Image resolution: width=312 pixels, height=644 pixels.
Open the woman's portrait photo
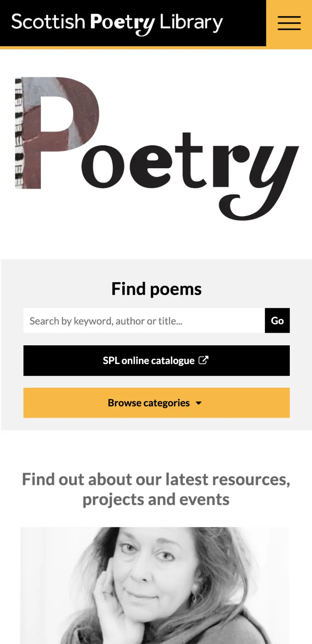pos(154,585)
